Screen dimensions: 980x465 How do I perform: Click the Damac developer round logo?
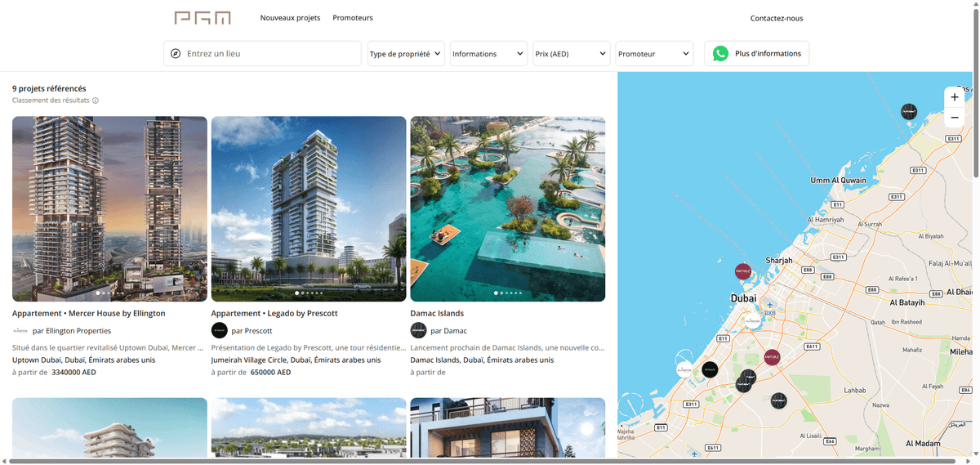418,331
